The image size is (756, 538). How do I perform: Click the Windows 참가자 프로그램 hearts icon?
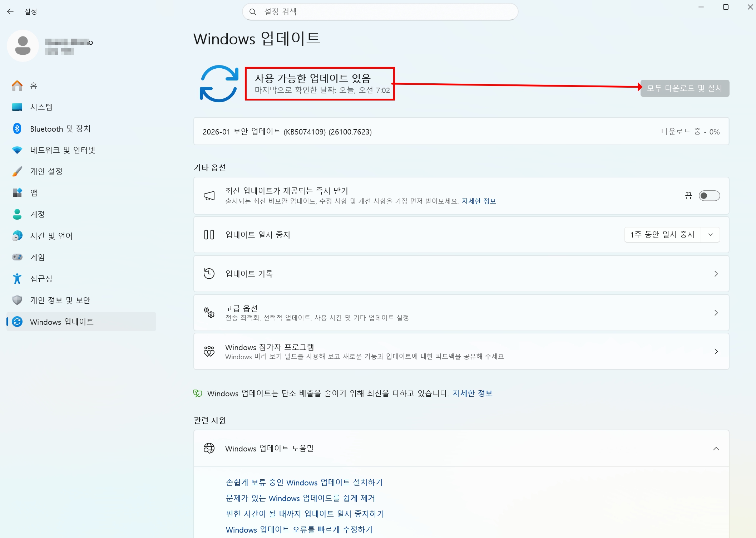[209, 351]
